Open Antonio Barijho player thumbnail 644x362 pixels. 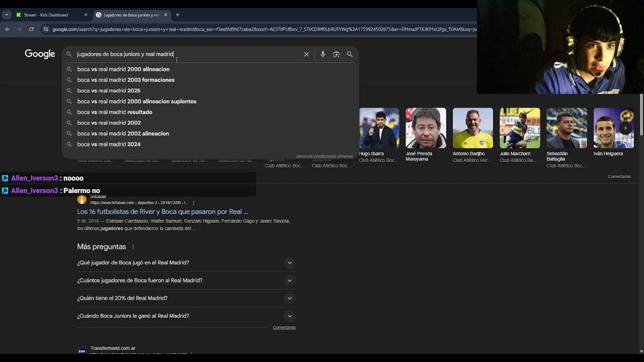coord(473,128)
